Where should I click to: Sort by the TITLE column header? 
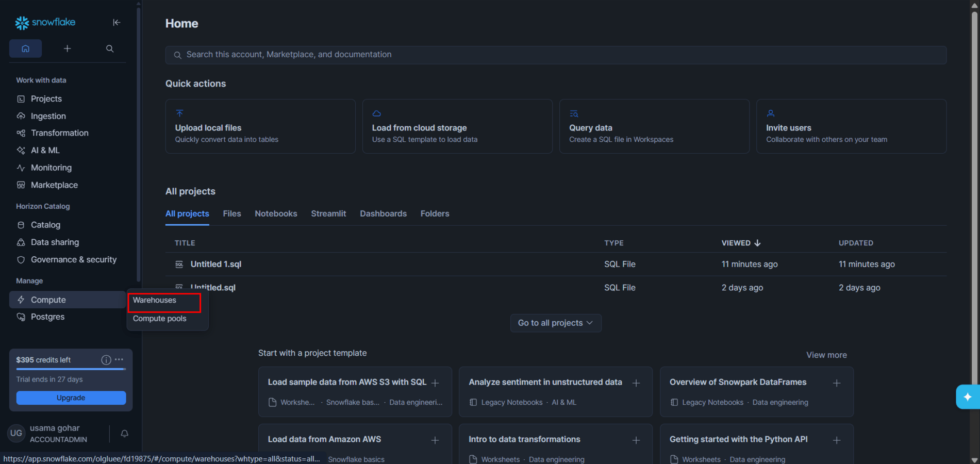(x=185, y=243)
